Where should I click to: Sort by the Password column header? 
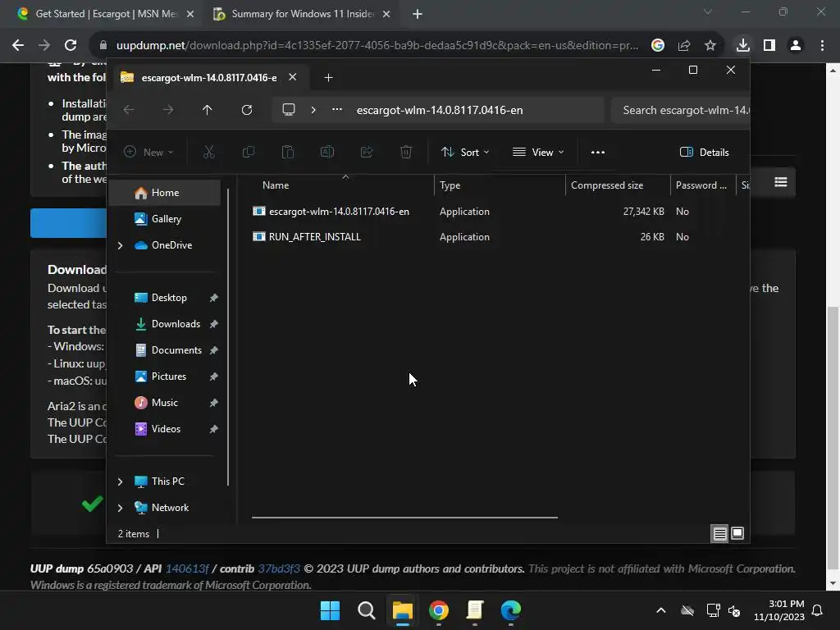pos(702,185)
